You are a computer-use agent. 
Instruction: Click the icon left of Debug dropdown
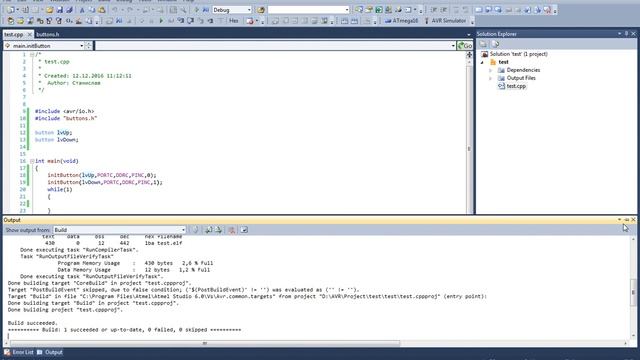point(206,9)
